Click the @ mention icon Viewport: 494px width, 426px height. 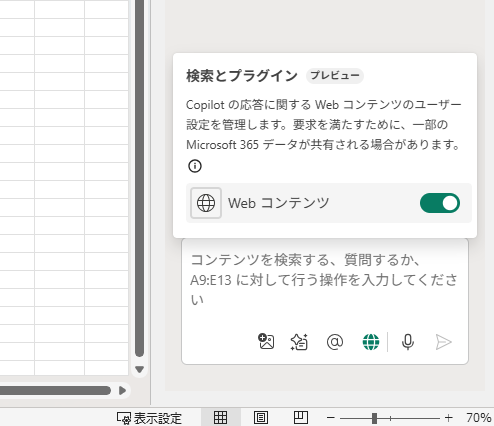[x=335, y=342]
